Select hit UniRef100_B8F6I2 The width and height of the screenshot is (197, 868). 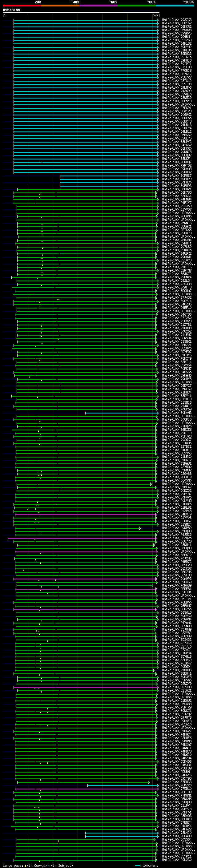tap(177, 555)
